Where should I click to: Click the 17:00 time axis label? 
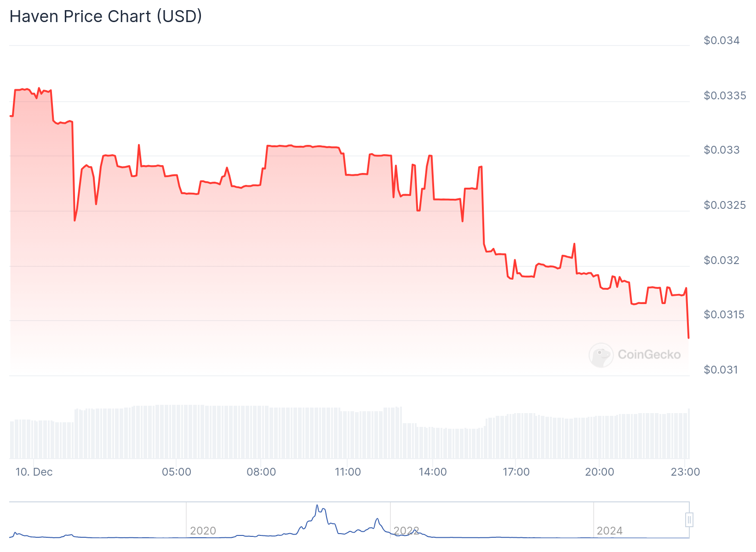point(516,472)
